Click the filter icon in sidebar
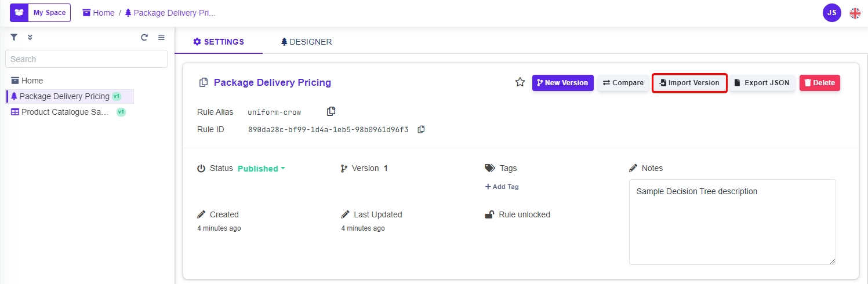868x284 pixels. point(14,37)
